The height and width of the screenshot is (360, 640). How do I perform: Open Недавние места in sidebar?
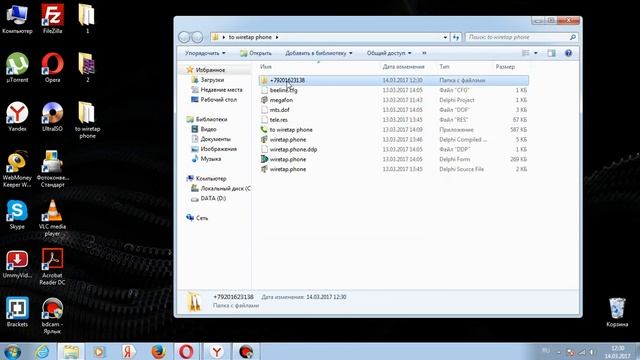coord(221,90)
